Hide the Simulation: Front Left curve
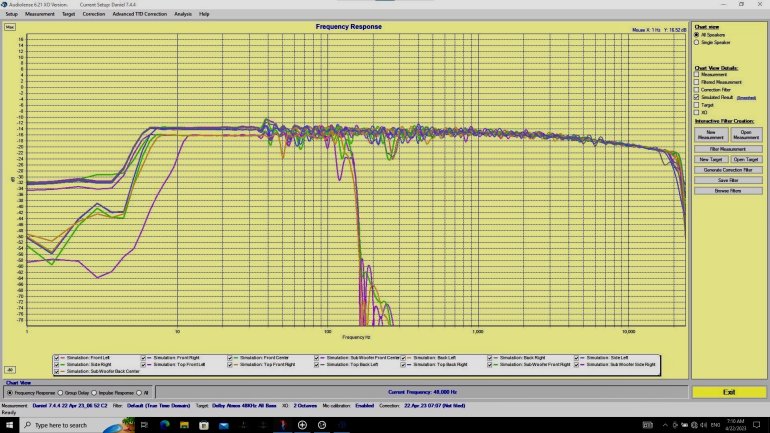The height and width of the screenshot is (433, 770). [57, 357]
